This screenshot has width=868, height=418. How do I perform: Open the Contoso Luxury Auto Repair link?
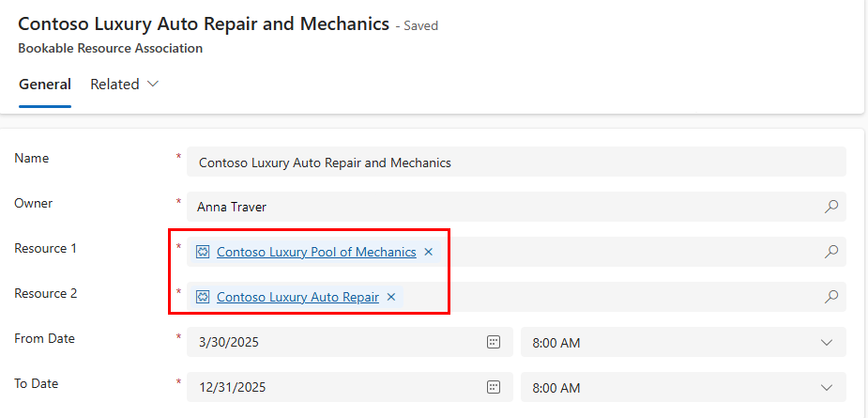(297, 297)
